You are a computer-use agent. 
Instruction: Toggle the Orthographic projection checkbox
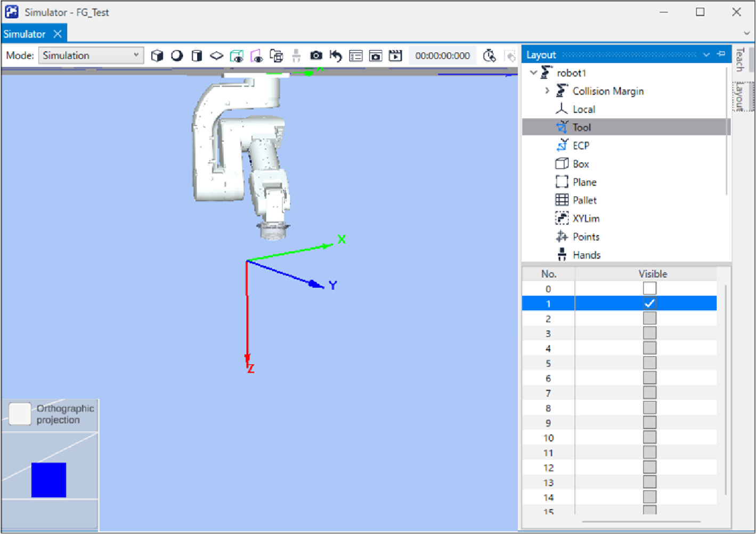tap(20, 414)
